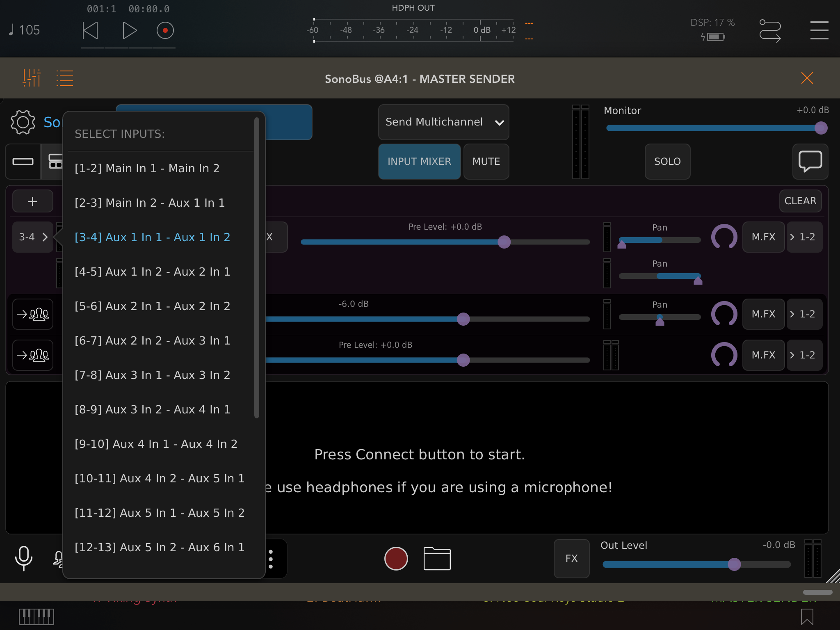Toggle the MUTE button

[x=486, y=161]
